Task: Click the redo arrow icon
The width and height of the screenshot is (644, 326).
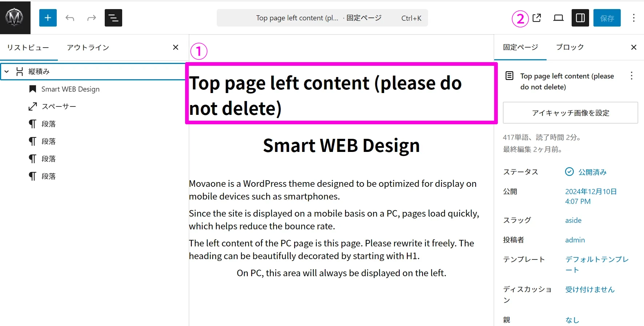Action: [x=92, y=18]
